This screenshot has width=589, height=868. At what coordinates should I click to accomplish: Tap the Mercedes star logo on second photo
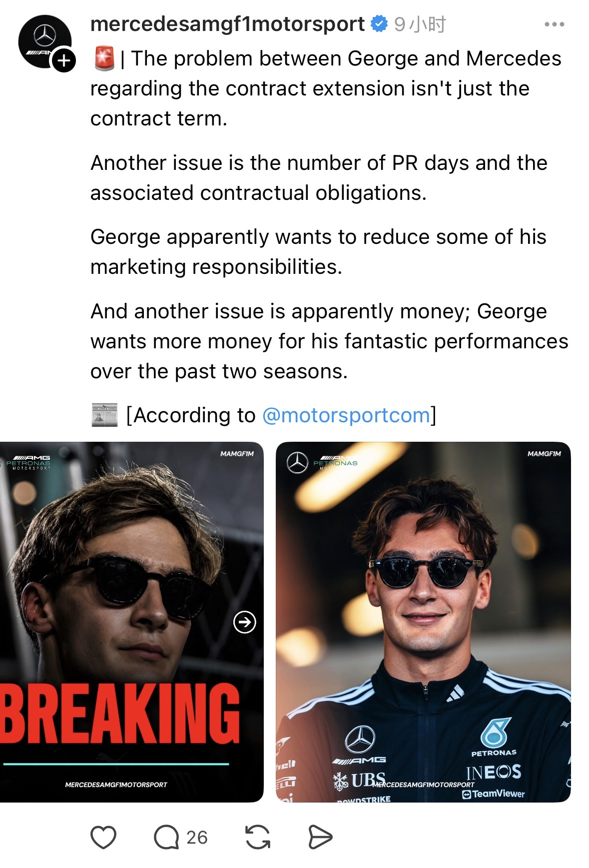(297, 463)
